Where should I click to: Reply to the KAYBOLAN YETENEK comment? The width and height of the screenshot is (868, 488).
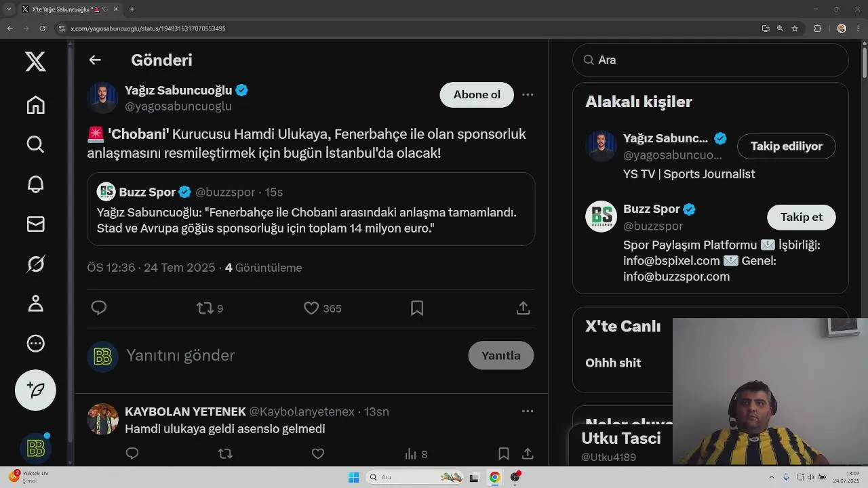point(132,454)
